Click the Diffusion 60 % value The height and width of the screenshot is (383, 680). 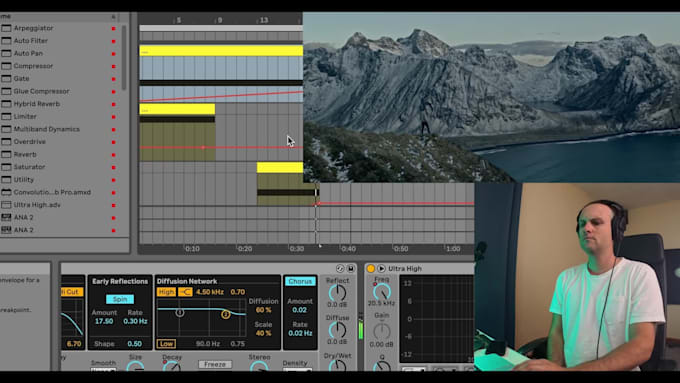[264, 310]
